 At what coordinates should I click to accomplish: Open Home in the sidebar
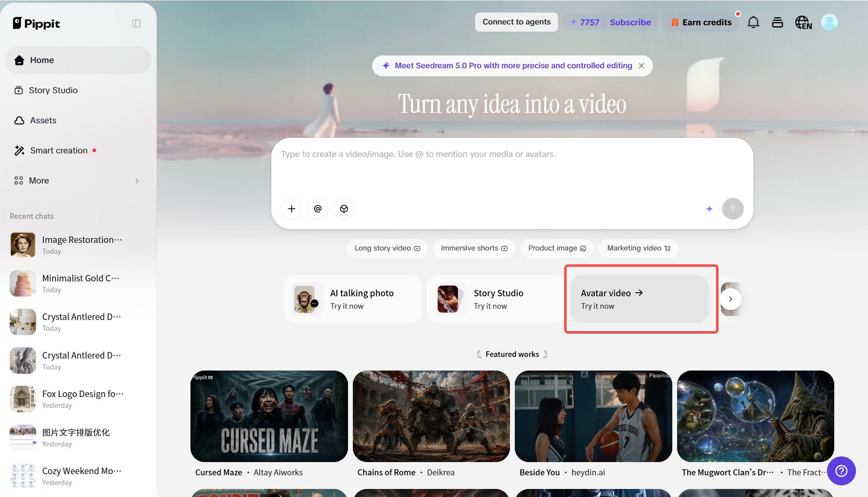tap(78, 60)
